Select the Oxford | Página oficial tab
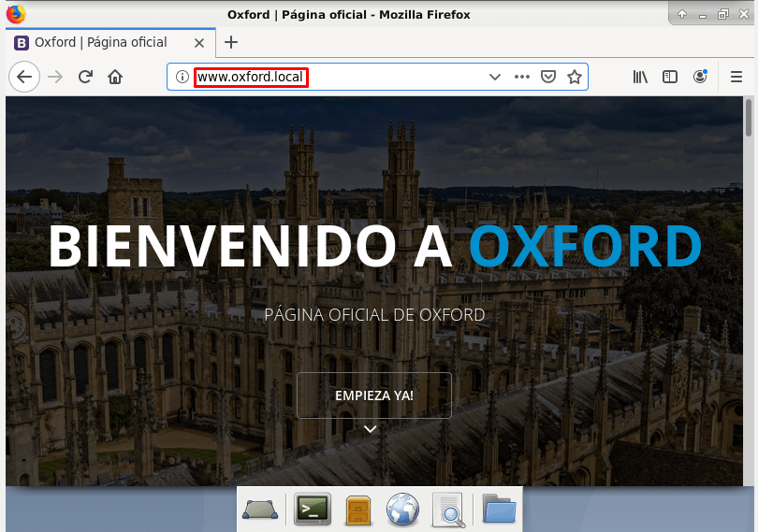This screenshot has height=532, width=758. pos(101,42)
